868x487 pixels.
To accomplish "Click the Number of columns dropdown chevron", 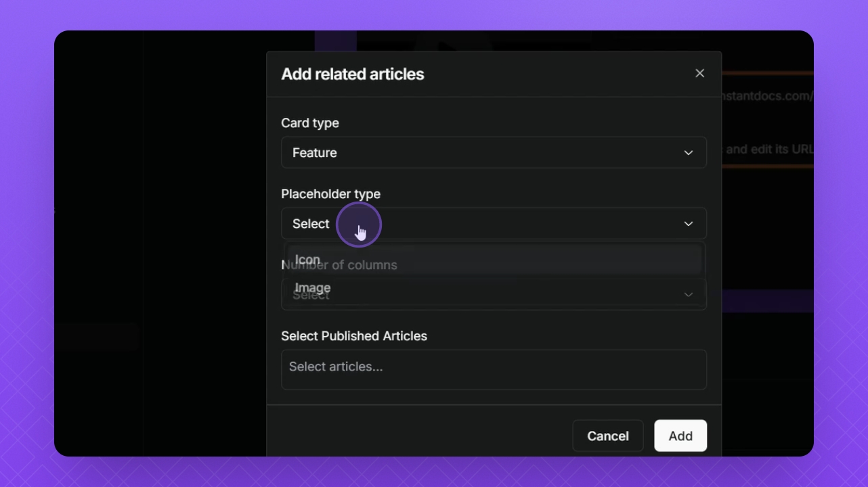I will click(x=689, y=295).
